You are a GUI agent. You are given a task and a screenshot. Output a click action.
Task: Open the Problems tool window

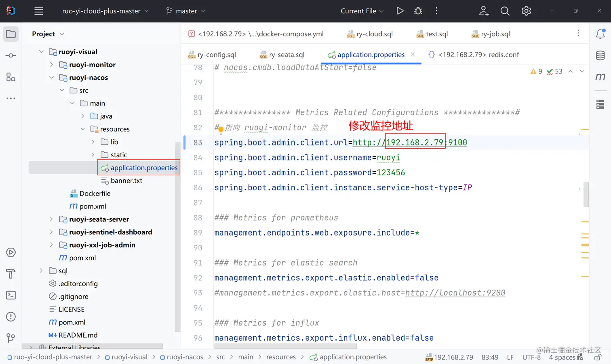click(11, 317)
